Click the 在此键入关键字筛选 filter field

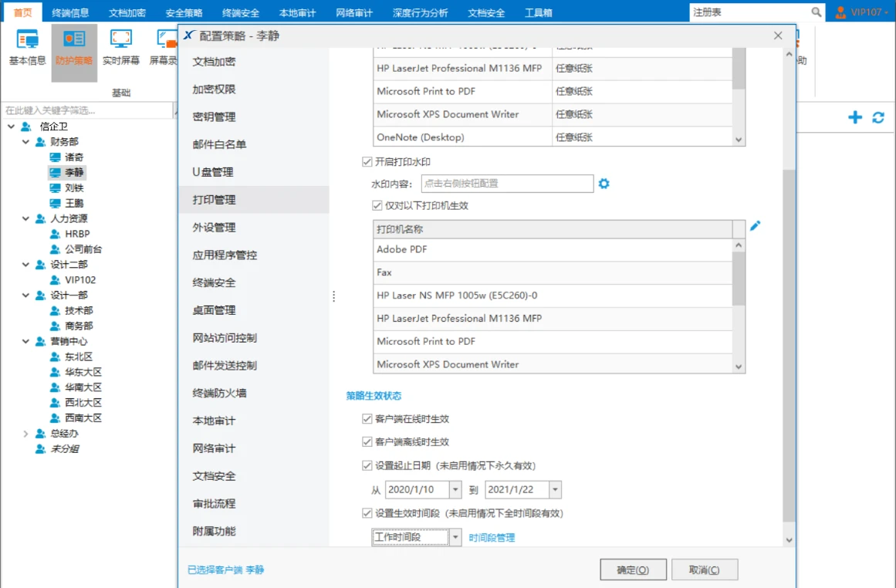click(87, 110)
